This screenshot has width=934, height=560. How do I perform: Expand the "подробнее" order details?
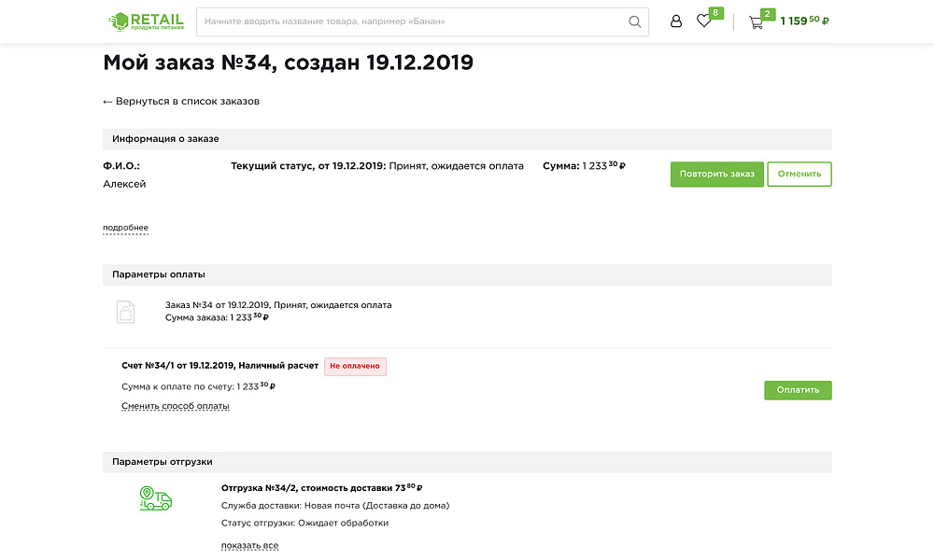[125, 227]
